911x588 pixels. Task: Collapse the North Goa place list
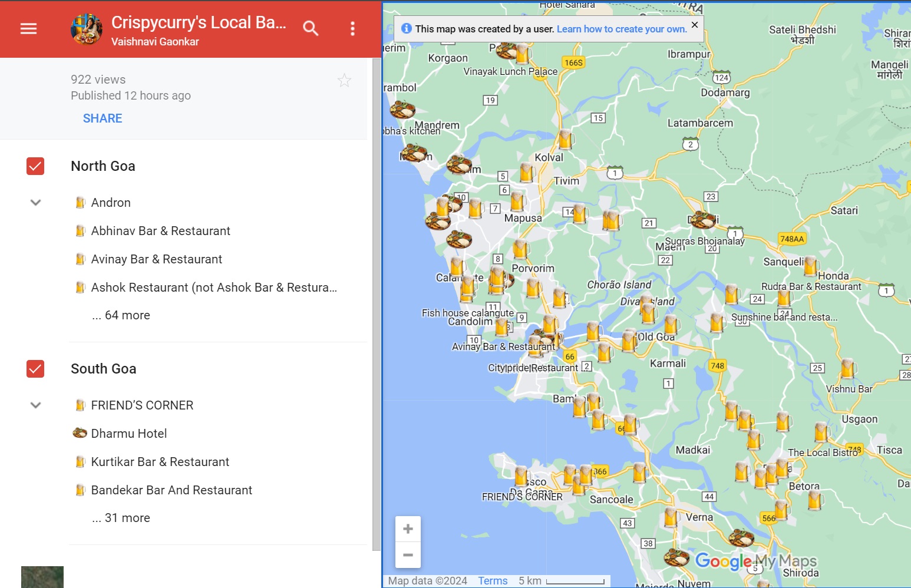pyautogui.click(x=35, y=203)
